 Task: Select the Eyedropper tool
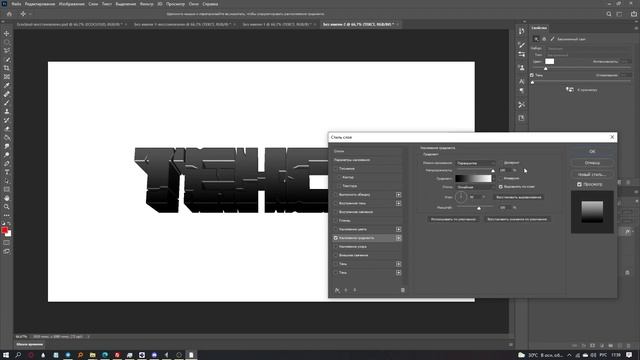(7, 85)
